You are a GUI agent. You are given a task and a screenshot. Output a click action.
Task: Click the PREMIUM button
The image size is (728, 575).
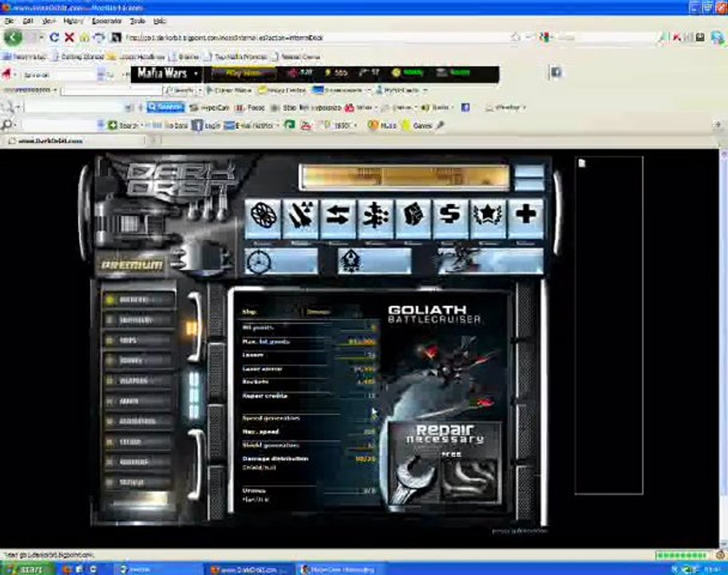(132, 265)
